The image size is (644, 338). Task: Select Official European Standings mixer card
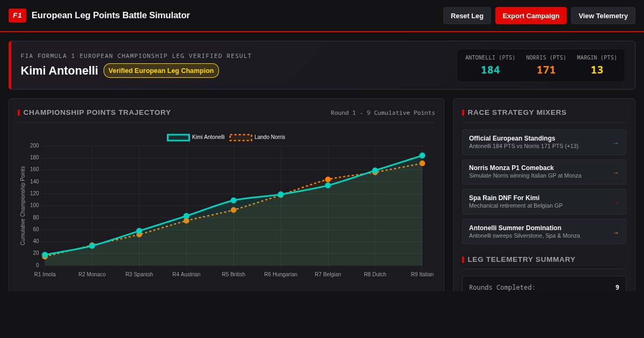[x=544, y=142]
